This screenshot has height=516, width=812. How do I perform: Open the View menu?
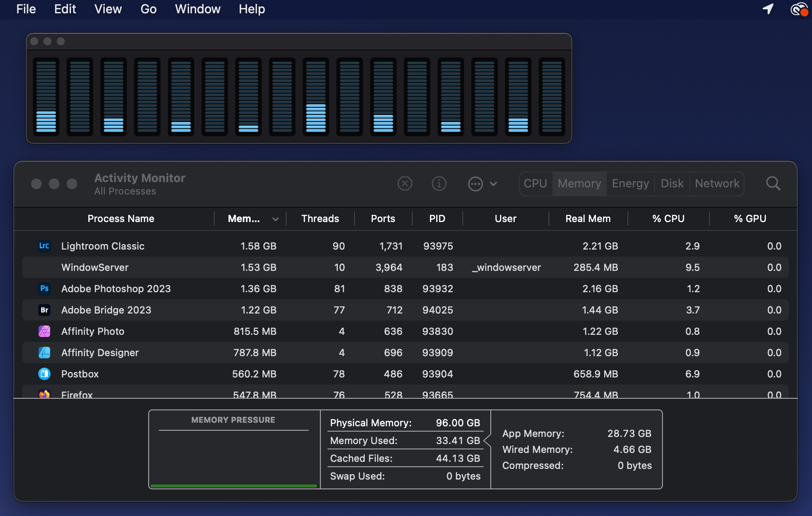[108, 9]
